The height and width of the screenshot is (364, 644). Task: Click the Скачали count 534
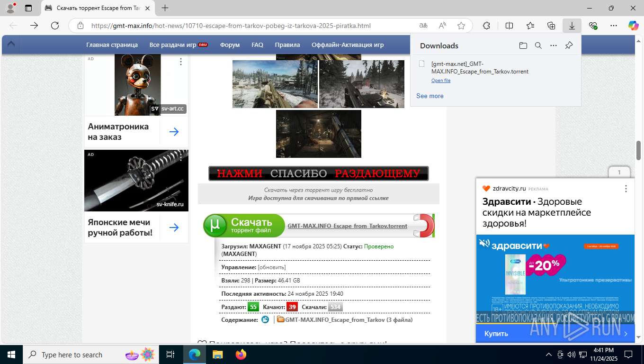point(335,307)
